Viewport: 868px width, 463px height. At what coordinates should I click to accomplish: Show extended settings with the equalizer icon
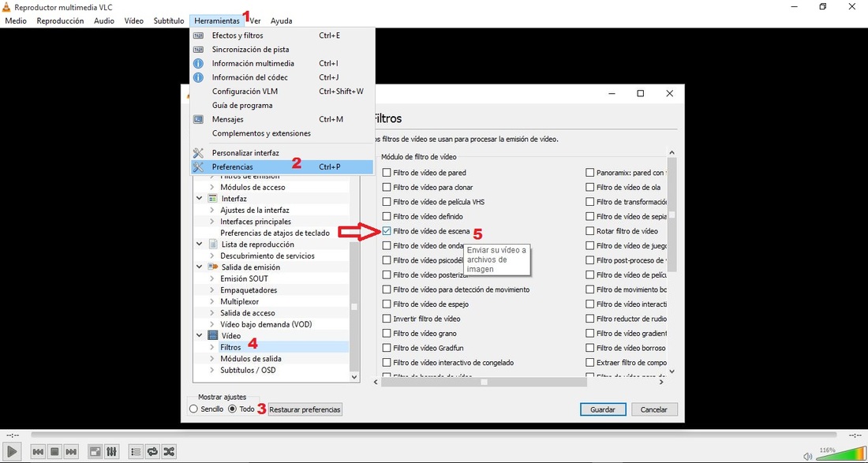click(111, 451)
